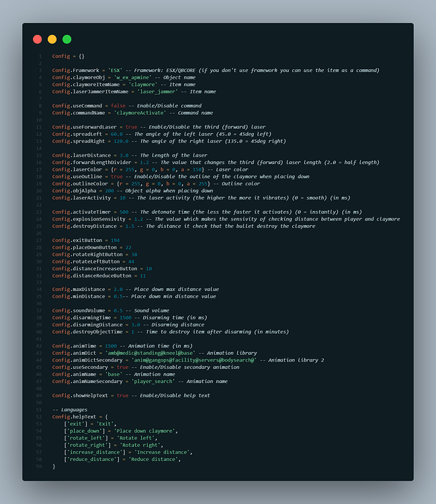This screenshot has height=504, width=436.
Task: Select the 200 objAlpha value
Action: click(x=110, y=191)
